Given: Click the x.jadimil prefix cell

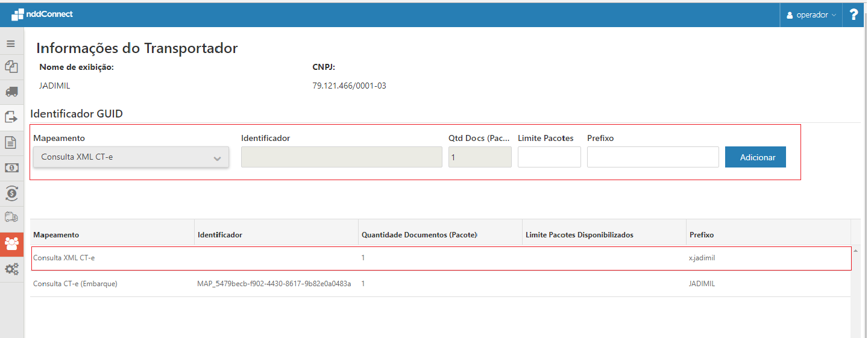Looking at the screenshot, I should (x=702, y=258).
